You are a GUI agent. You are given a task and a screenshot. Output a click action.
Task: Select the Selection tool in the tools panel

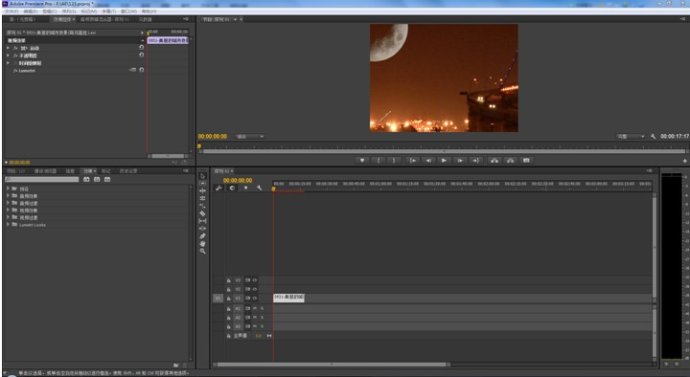pos(202,176)
